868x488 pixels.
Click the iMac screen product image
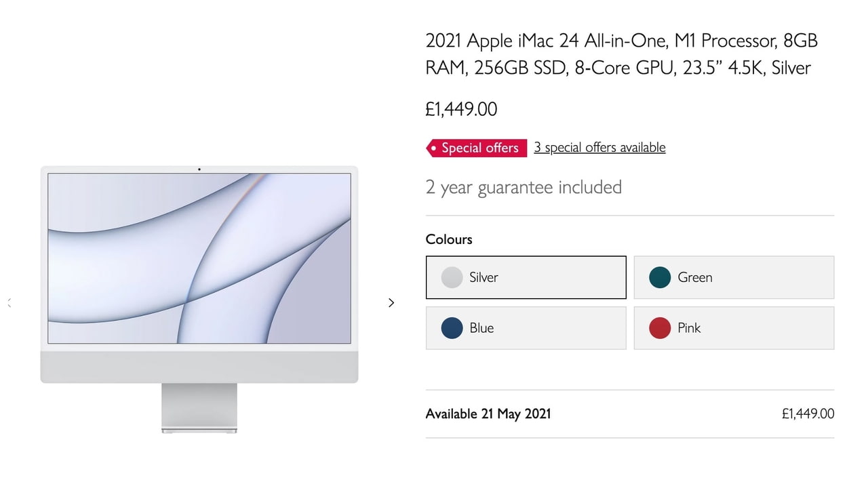[x=199, y=258]
